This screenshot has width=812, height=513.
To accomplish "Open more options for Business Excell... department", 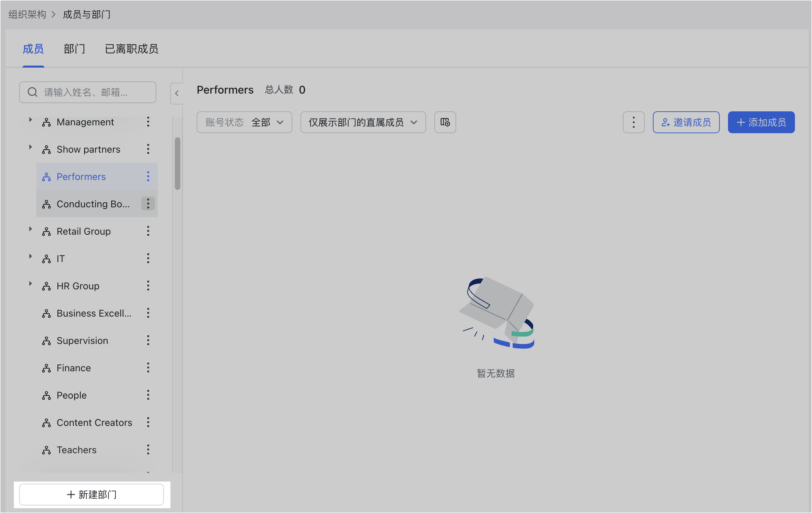I will [148, 313].
